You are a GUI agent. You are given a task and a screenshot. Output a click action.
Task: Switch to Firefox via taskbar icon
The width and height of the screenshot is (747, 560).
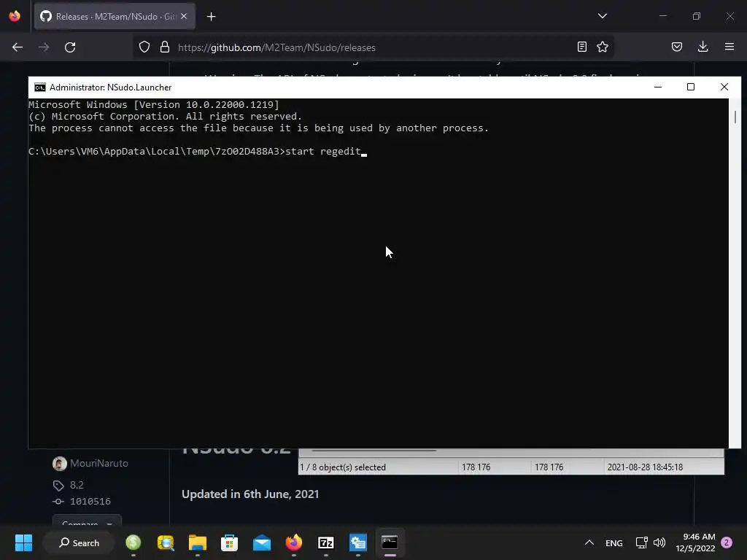[293, 542]
